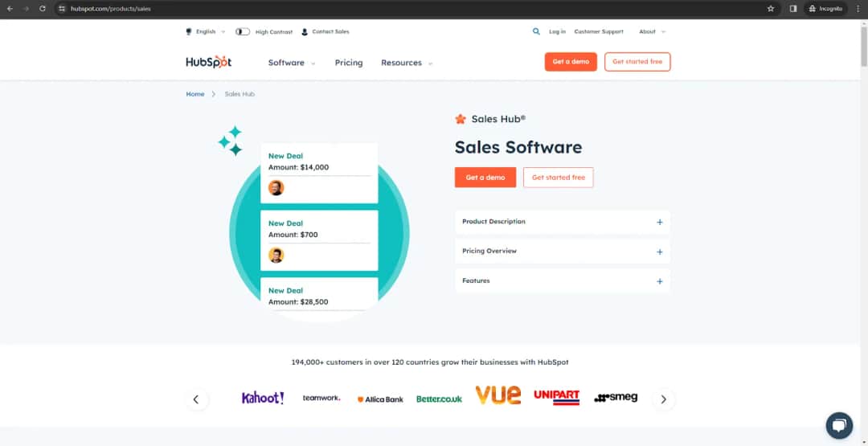The width and height of the screenshot is (868, 446).
Task: Click Get a demo in the header
Action: pyautogui.click(x=571, y=61)
